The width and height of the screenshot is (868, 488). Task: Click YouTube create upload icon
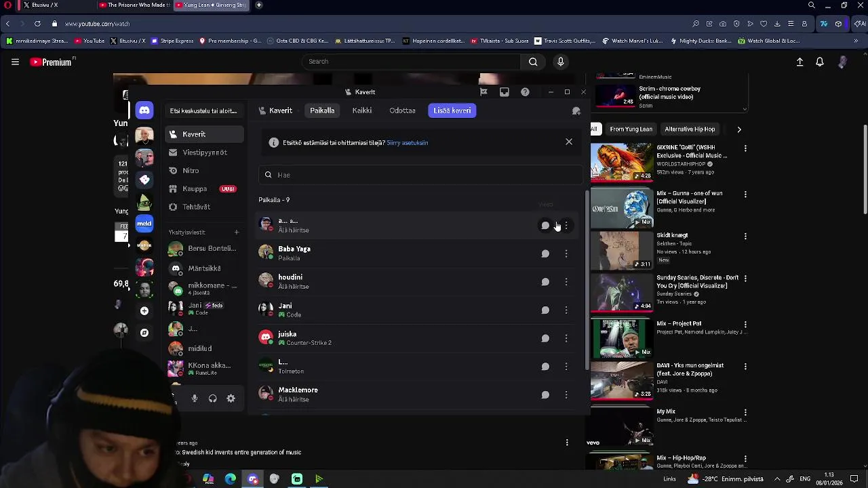click(x=800, y=62)
